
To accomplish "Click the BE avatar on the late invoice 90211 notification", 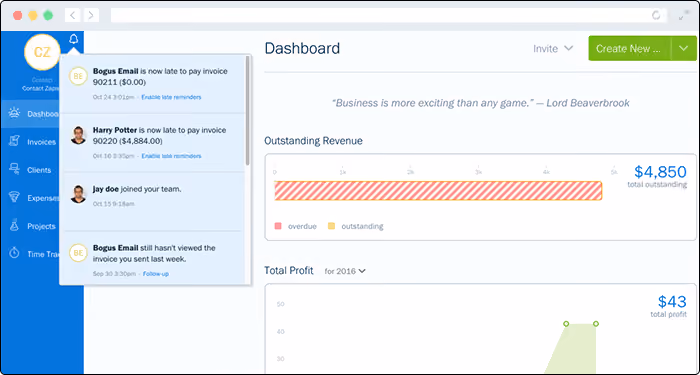I will coord(78,76).
